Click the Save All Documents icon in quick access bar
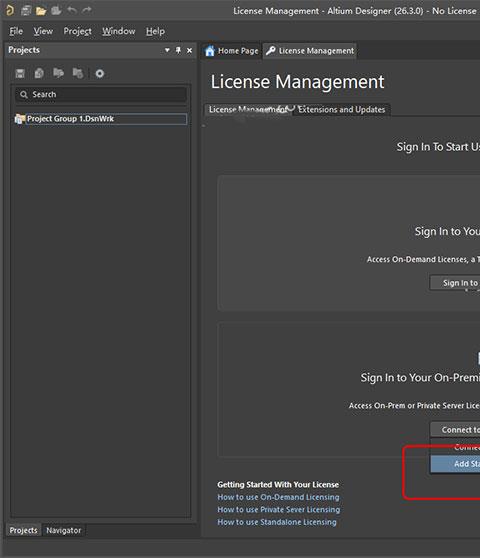The height and width of the screenshot is (558, 480). [x=26, y=11]
